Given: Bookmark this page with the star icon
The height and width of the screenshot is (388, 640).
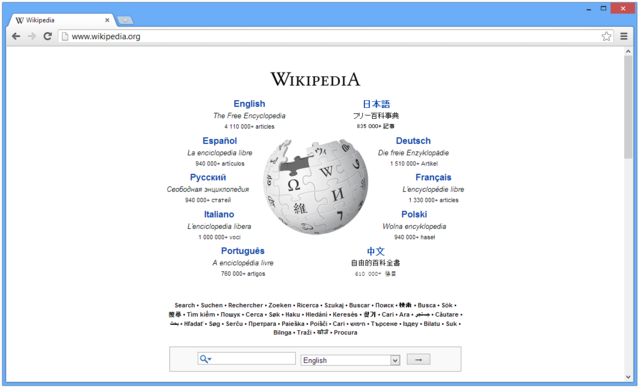Looking at the screenshot, I should point(606,36).
